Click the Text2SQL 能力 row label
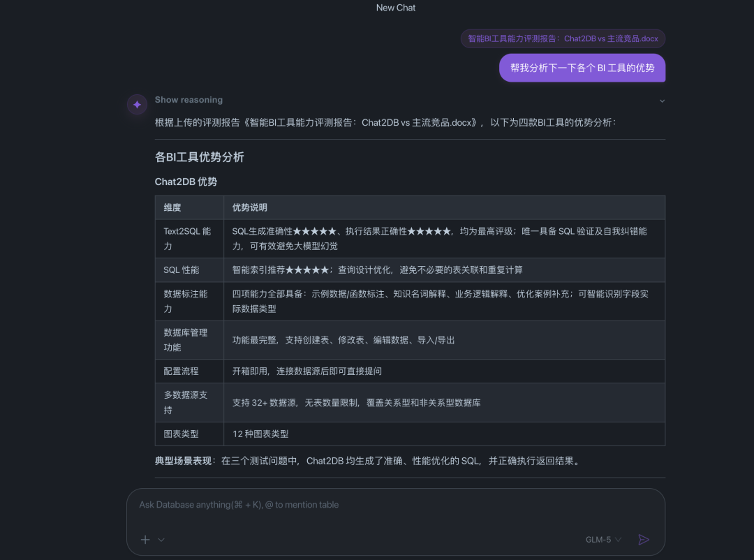Image resolution: width=754 pixels, height=560 pixels. pos(189,239)
